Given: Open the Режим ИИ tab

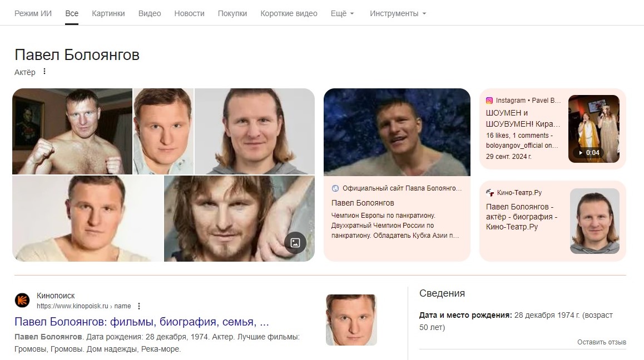Looking at the screenshot, I should click(33, 13).
